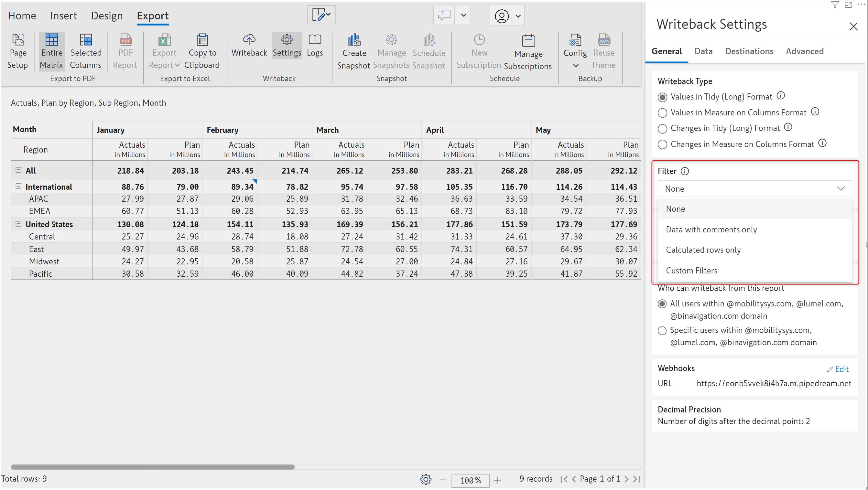Collapse the International region row
This screenshot has width=868, height=490.
pyautogui.click(x=18, y=186)
